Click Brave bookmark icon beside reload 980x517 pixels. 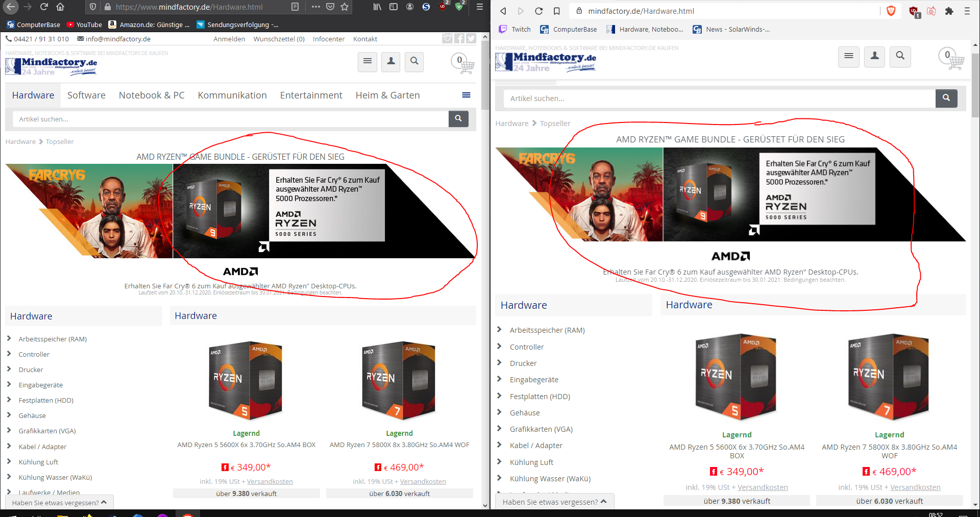(x=556, y=11)
